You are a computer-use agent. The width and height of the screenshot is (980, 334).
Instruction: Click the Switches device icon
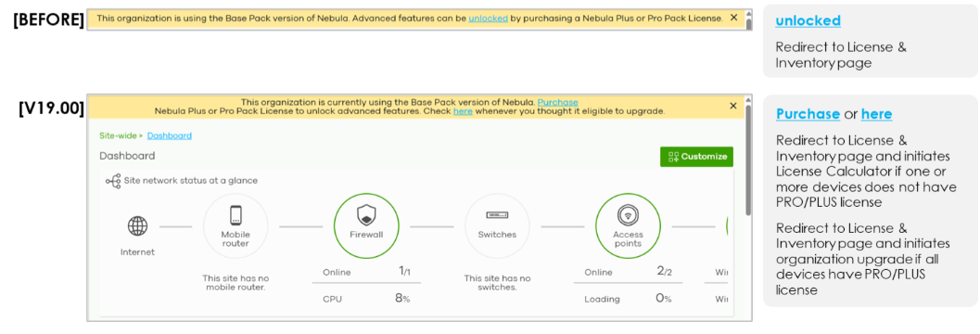click(x=497, y=216)
